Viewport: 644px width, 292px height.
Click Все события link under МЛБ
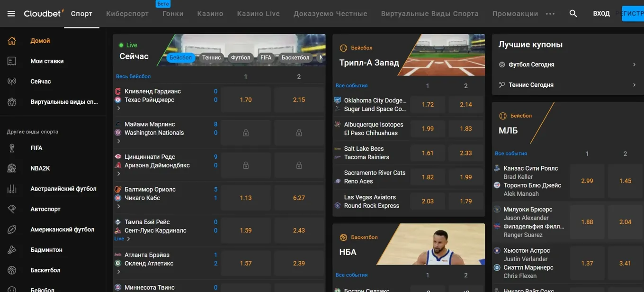tap(511, 154)
